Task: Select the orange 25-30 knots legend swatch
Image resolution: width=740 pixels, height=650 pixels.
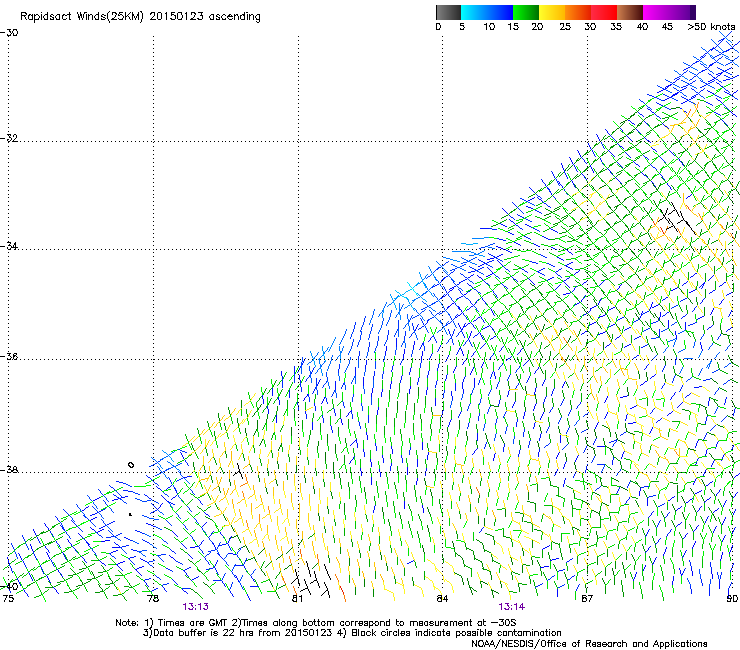Action: pyautogui.click(x=578, y=12)
